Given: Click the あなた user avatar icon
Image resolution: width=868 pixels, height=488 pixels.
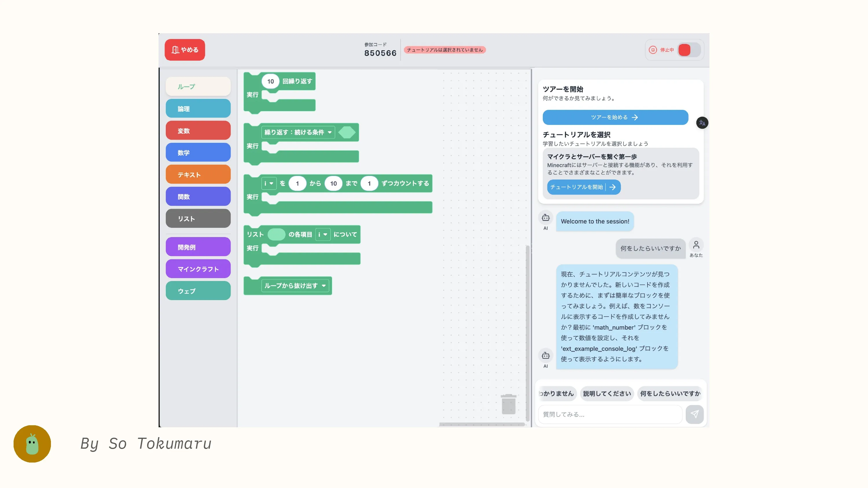Looking at the screenshot, I should coord(696,245).
